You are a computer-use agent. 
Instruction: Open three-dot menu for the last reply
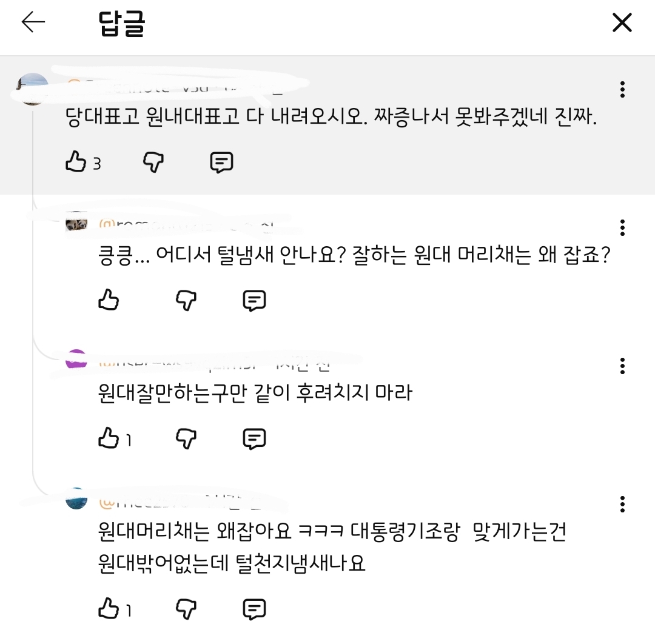(x=622, y=504)
